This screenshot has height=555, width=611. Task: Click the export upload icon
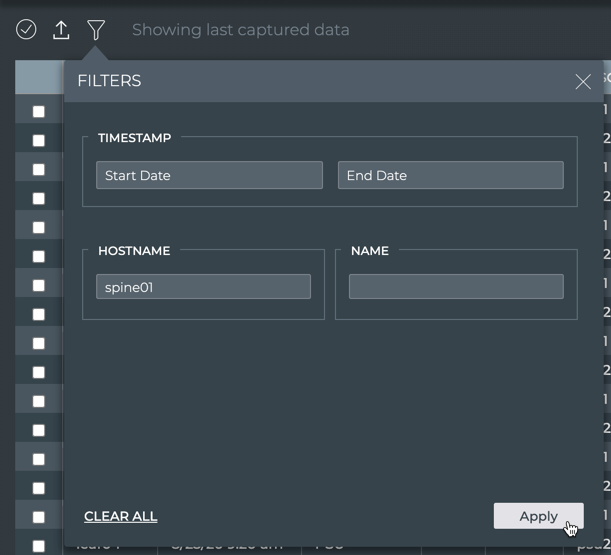[x=61, y=30]
